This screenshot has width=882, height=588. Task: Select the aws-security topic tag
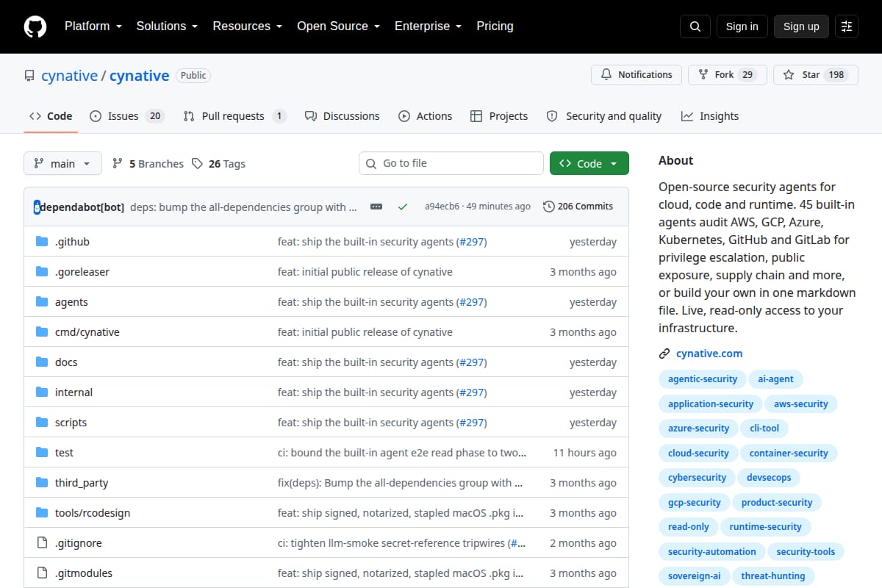pos(801,404)
